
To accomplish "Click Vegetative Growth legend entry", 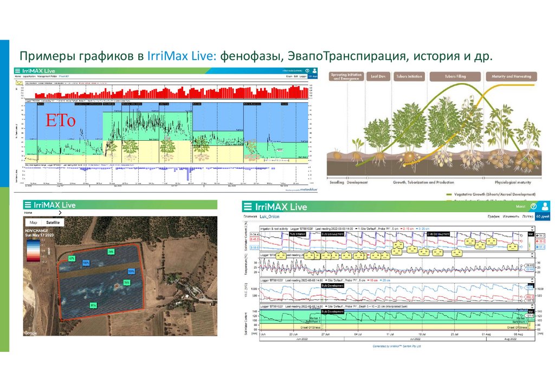I will 491,194.
